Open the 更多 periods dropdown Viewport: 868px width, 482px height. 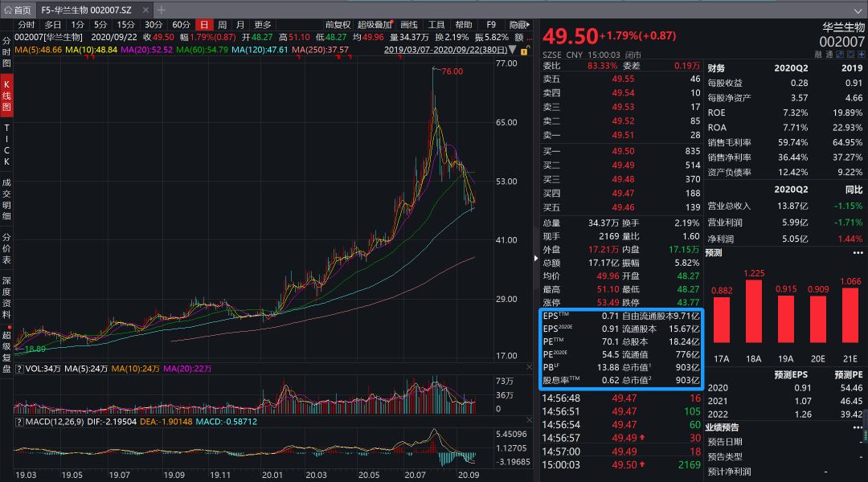264,25
